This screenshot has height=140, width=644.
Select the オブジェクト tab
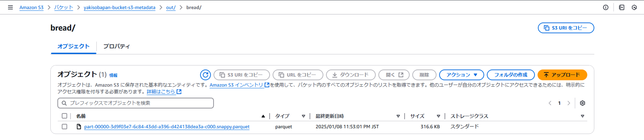[73, 46]
